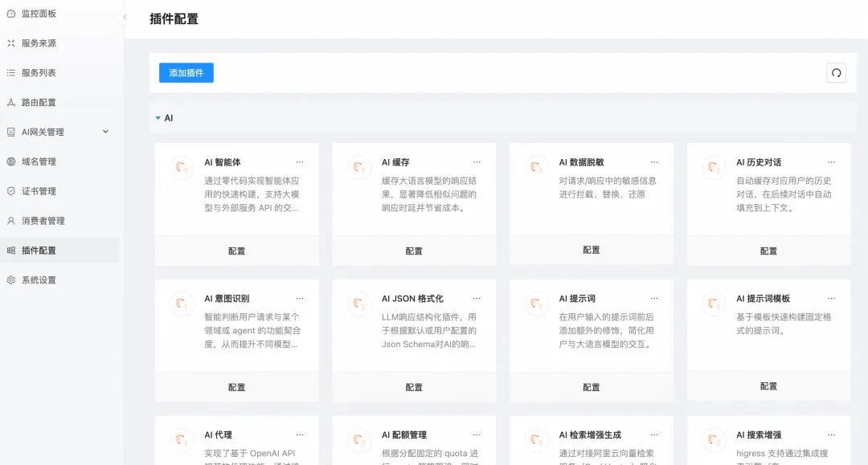Open the AI 搜索增强 ellipsis menu
868x465 pixels.
pyautogui.click(x=832, y=434)
